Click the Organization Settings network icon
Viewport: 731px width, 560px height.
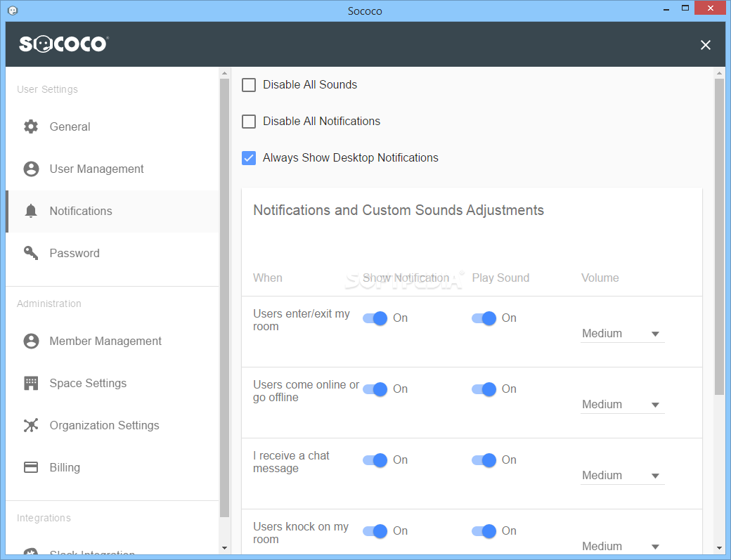31,425
